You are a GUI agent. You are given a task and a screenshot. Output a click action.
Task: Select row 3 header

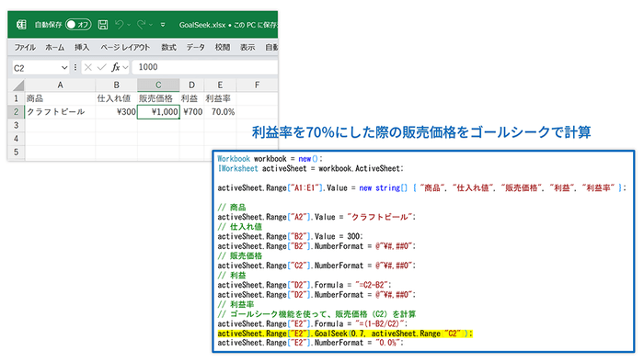point(16,126)
